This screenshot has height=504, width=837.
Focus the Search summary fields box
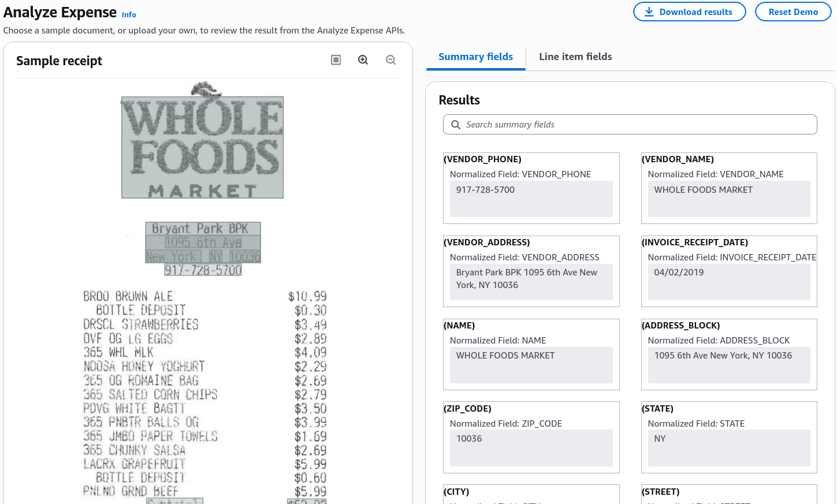coord(630,125)
